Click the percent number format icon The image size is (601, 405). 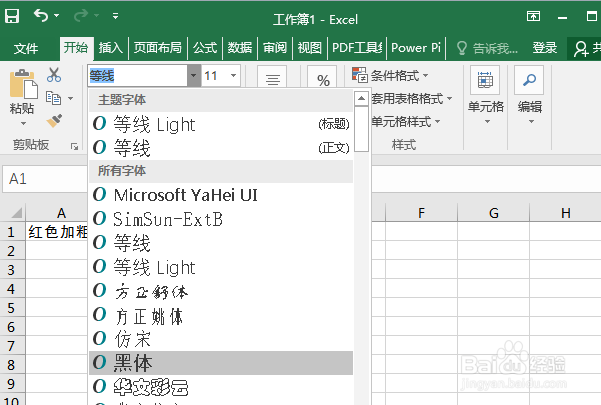pos(323,79)
